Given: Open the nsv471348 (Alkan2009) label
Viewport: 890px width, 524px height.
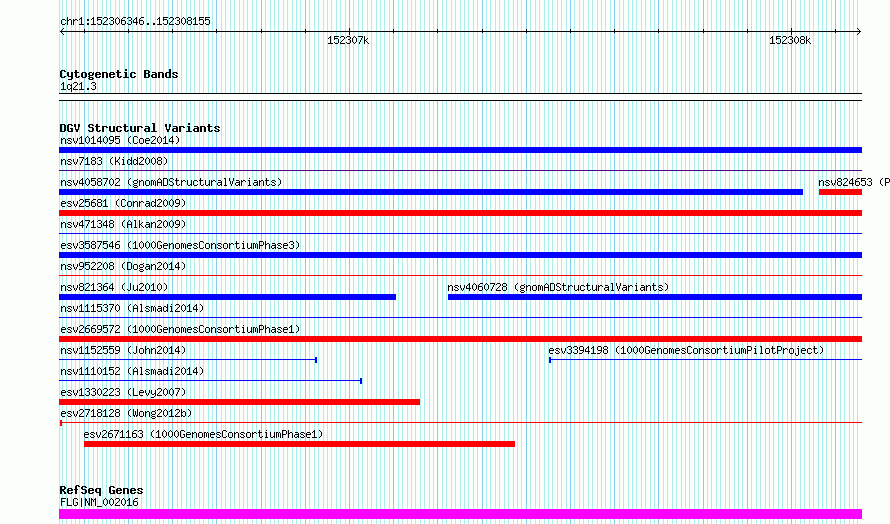Looking at the screenshot, I should click(123, 224).
